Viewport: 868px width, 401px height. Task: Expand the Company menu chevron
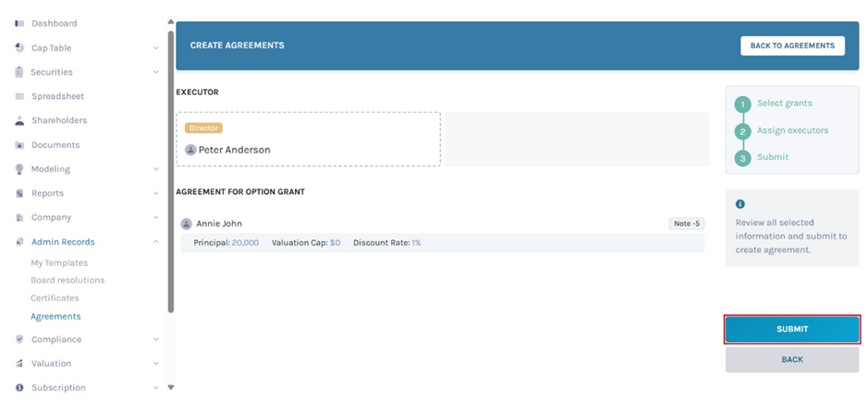coord(156,218)
